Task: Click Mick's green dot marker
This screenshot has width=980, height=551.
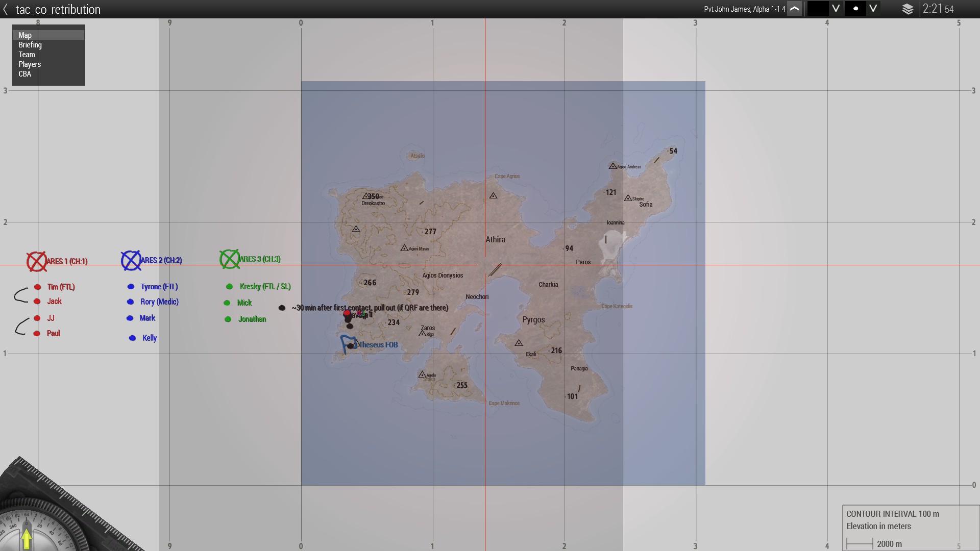Action: (228, 303)
